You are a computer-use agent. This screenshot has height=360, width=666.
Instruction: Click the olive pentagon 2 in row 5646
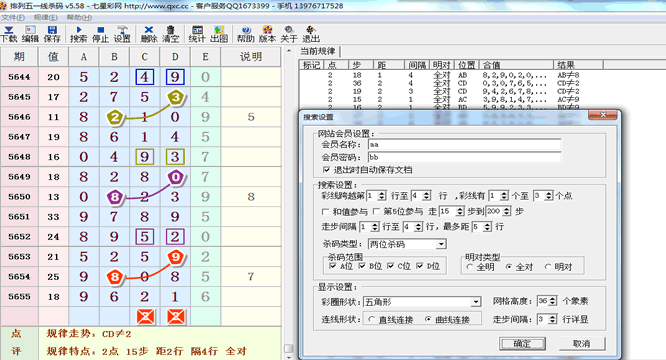[115, 117]
